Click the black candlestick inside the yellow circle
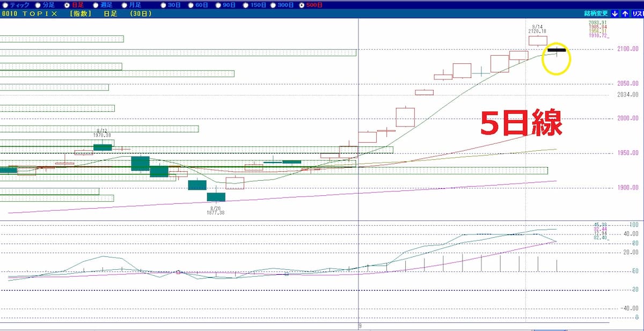644x331 pixels. coord(557,50)
